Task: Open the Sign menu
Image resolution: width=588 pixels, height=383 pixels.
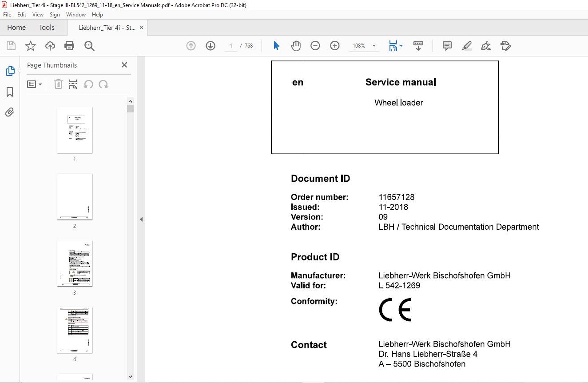Action: 55,15
